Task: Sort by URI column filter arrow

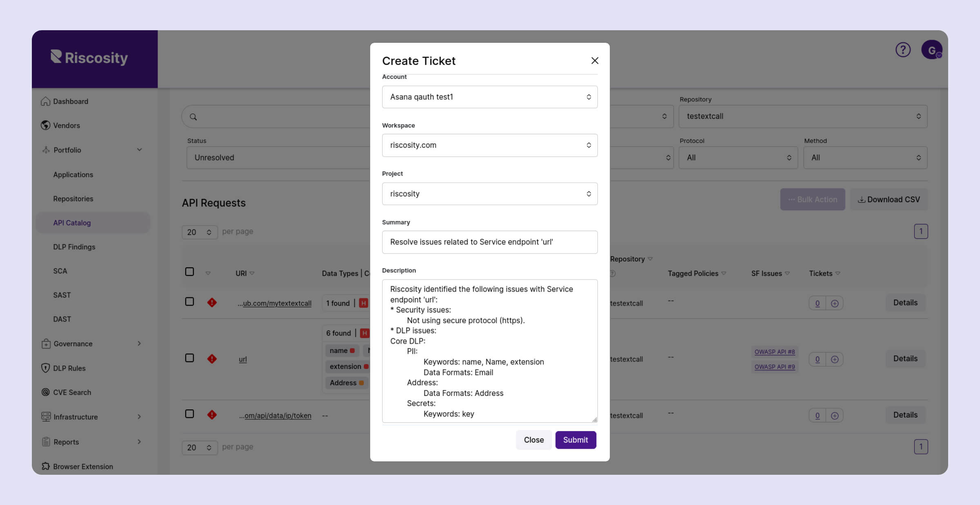Action: pos(252,273)
